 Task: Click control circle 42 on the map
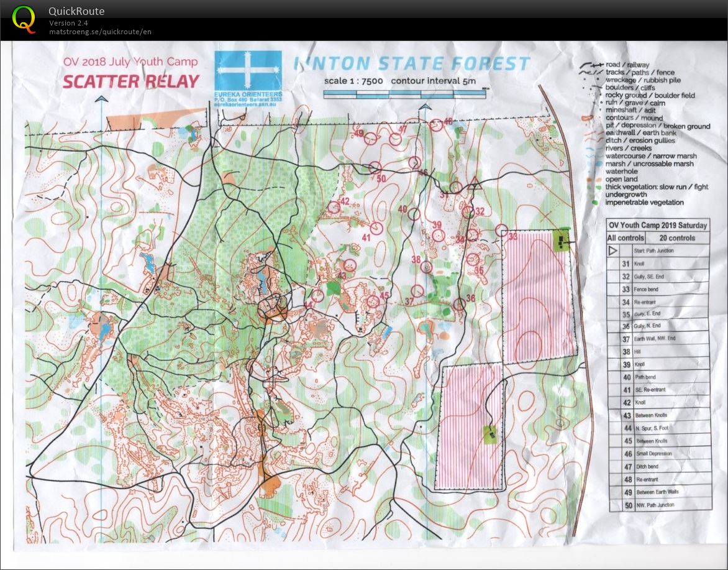(x=334, y=207)
